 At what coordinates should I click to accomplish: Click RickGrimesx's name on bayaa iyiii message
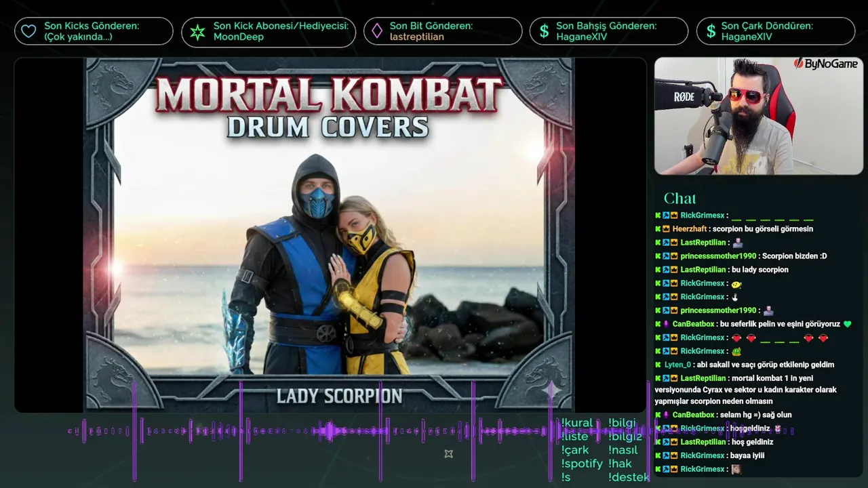[x=703, y=455]
